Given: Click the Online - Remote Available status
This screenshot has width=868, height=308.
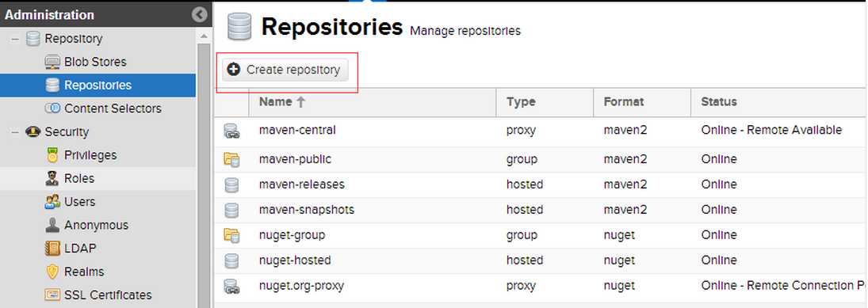Looking at the screenshot, I should pos(771,131).
